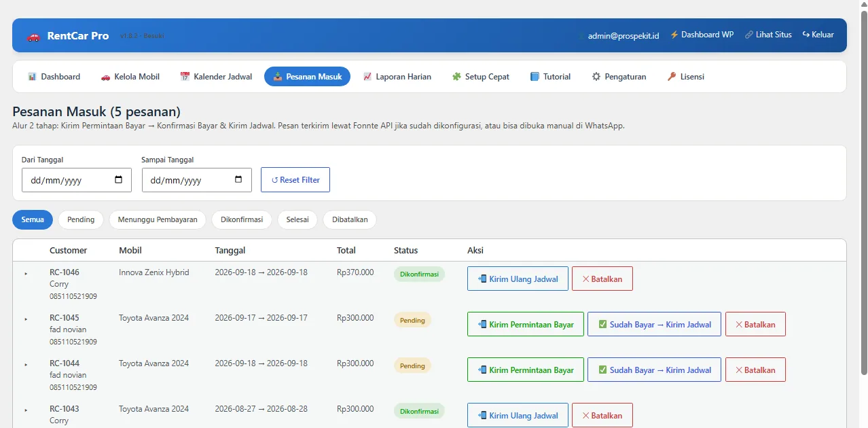The image size is (868, 428).
Task: Click Keluar to log out
Action: [x=818, y=35]
